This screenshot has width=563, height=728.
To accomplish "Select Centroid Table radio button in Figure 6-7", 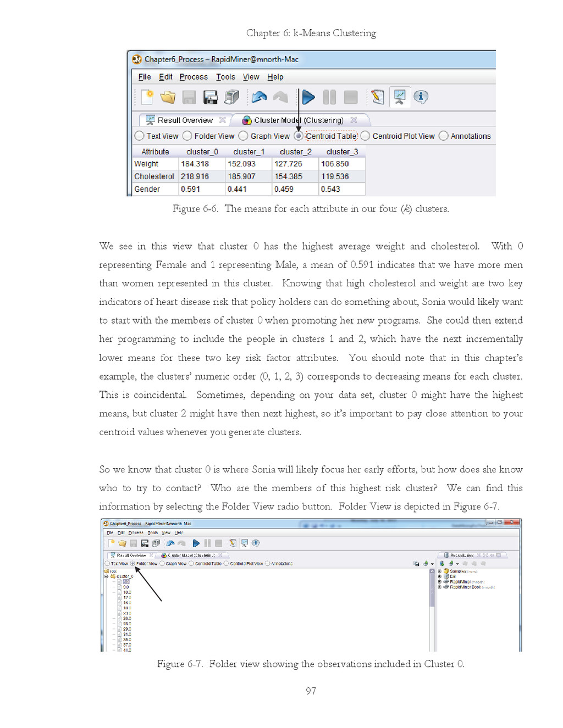I will coord(191,563).
